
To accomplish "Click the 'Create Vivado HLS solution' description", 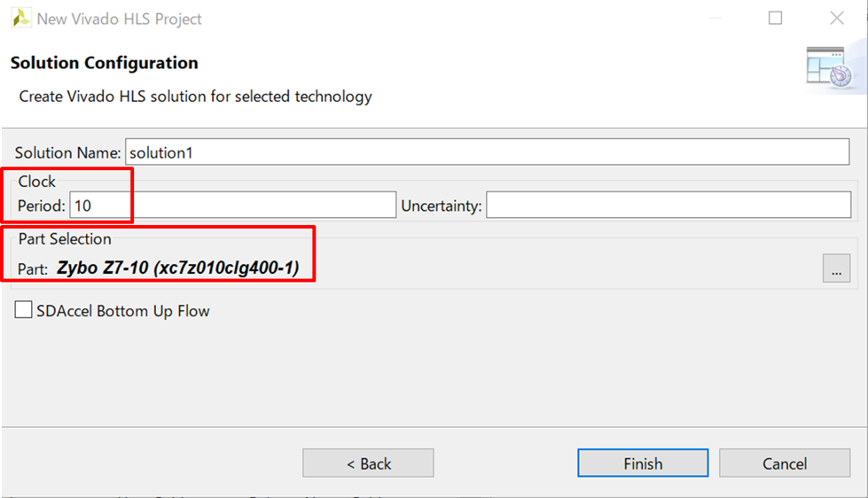I will coord(195,97).
